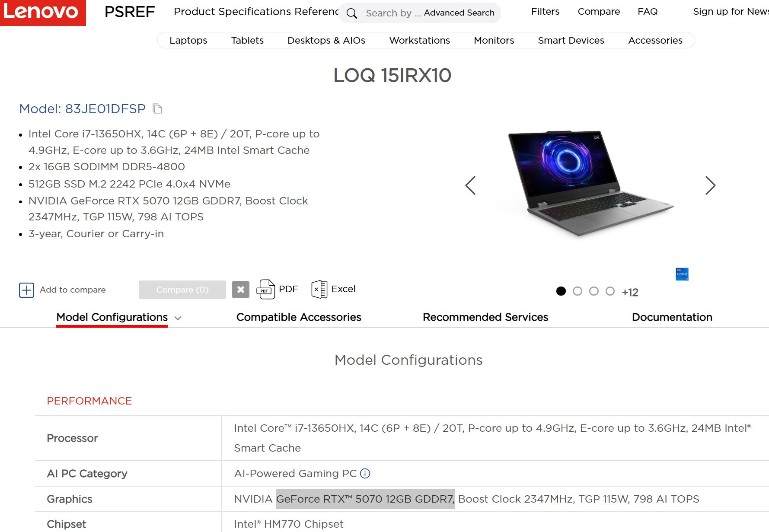Click the Intel Core badge icon
The image size is (769, 532).
point(682,274)
